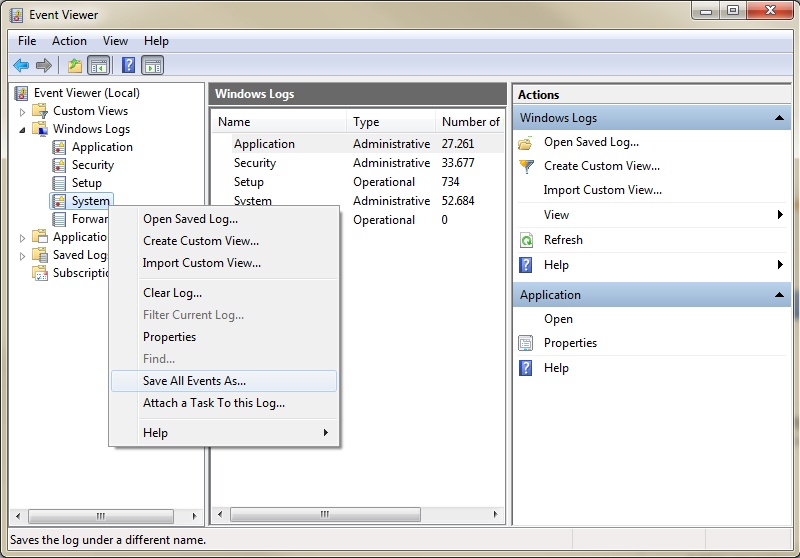The image size is (800, 558).
Task: Open the File menu
Action: [27, 41]
